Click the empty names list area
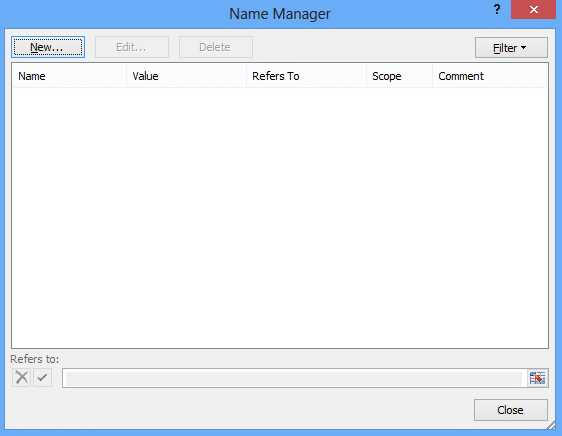This screenshot has width=562, height=436. point(280,217)
